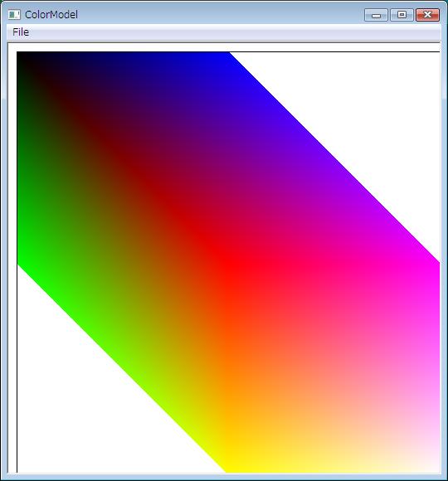This screenshot has height=481, width=448.
Task: Click the white corner at bottom right of gradient
Action: pos(434,467)
